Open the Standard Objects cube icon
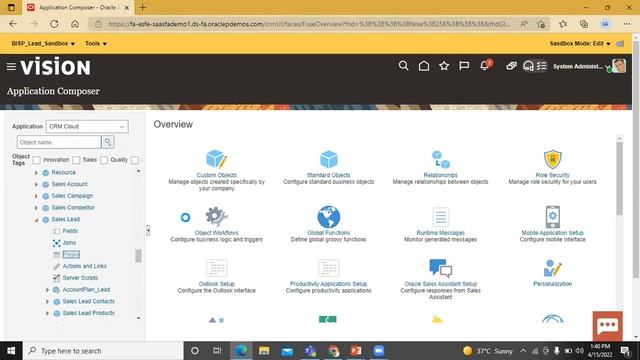The image size is (640, 360). click(x=329, y=159)
